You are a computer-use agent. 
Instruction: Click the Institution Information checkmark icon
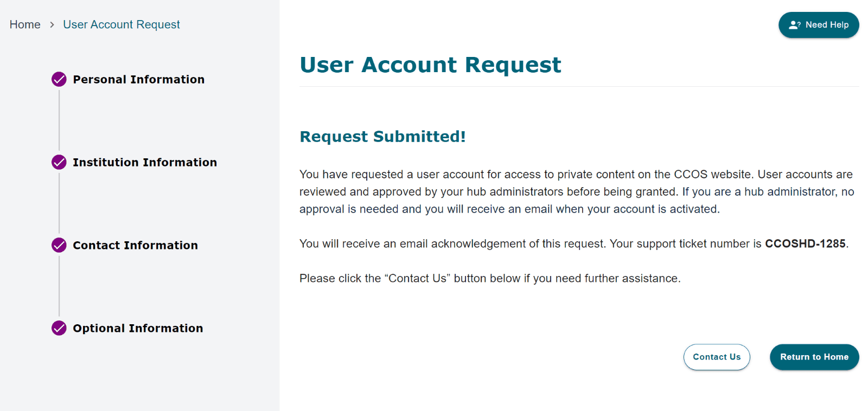[x=59, y=162]
